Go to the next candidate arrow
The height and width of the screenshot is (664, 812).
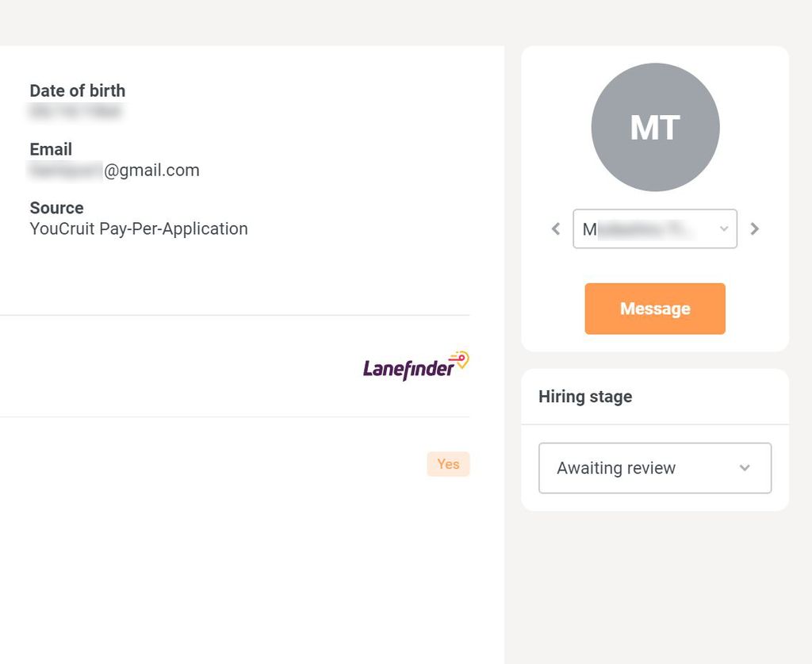(x=755, y=228)
